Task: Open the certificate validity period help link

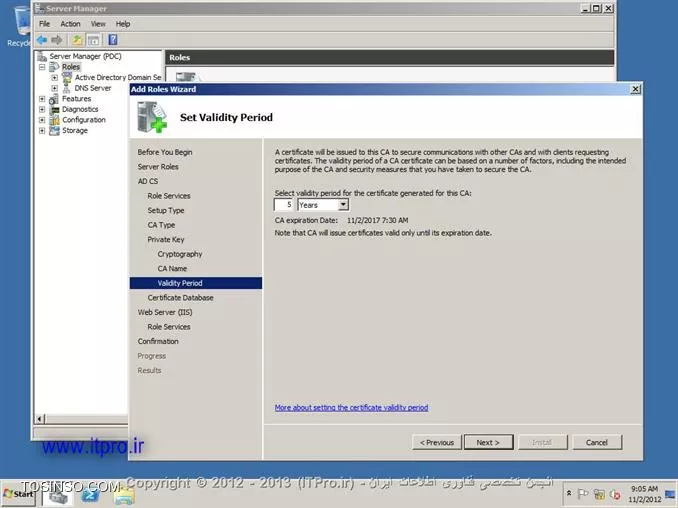Action: (351, 407)
